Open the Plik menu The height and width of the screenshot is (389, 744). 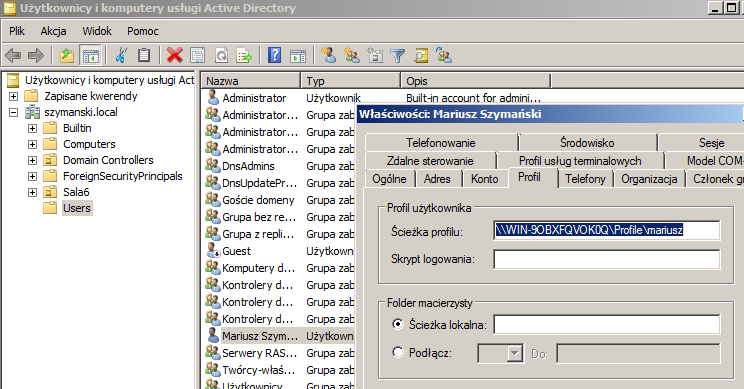(17, 31)
